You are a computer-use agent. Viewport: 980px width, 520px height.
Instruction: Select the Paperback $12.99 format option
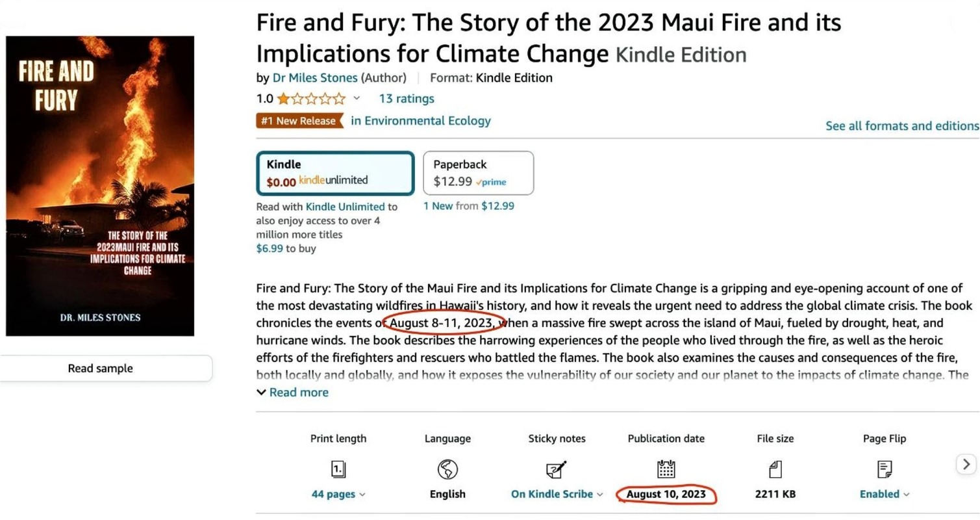[x=478, y=173]
